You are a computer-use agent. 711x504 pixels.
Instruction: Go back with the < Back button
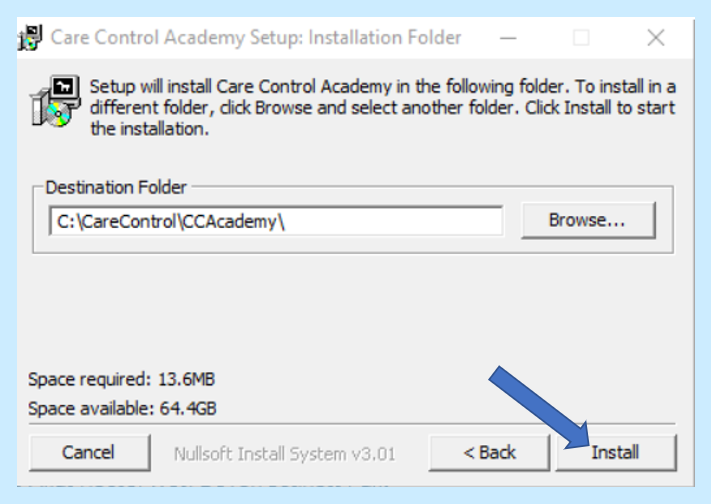[489, 453]
